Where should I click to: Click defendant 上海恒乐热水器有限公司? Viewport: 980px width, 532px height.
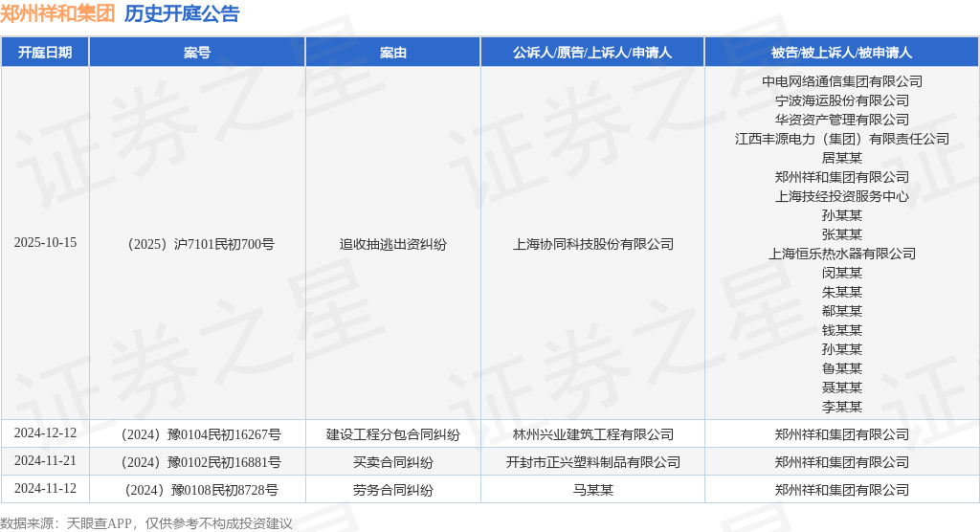click(x=842, y=254)
